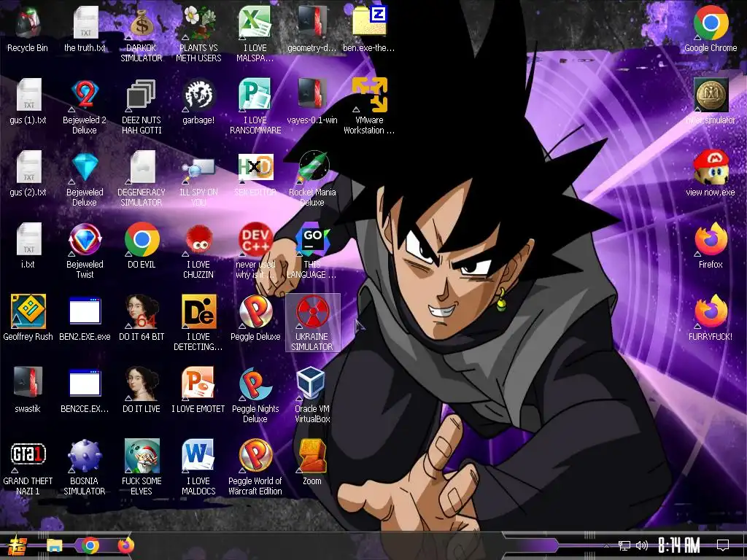The image size is (747, 560).
Task: Launch Peggle Deluxe shortcut
Action: [x=255, y=319]
